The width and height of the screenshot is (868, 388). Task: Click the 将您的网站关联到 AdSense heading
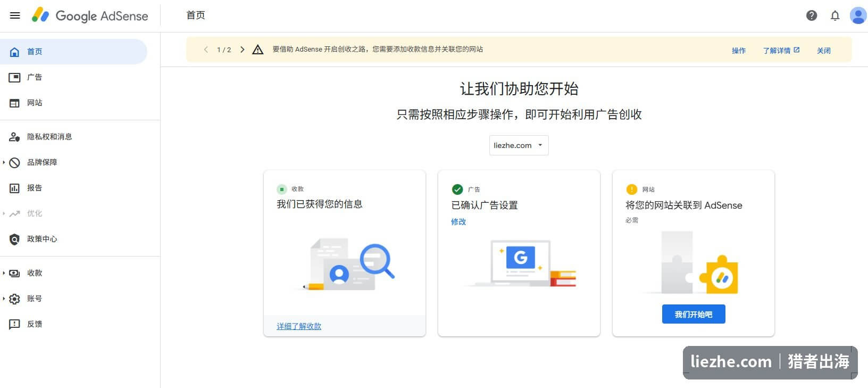[684, 205]
